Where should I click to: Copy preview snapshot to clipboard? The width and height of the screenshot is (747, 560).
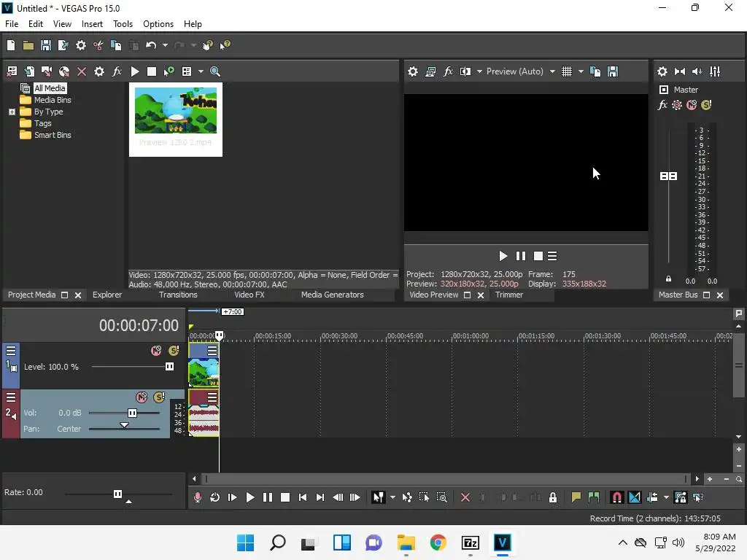click(x=595, y=71)
